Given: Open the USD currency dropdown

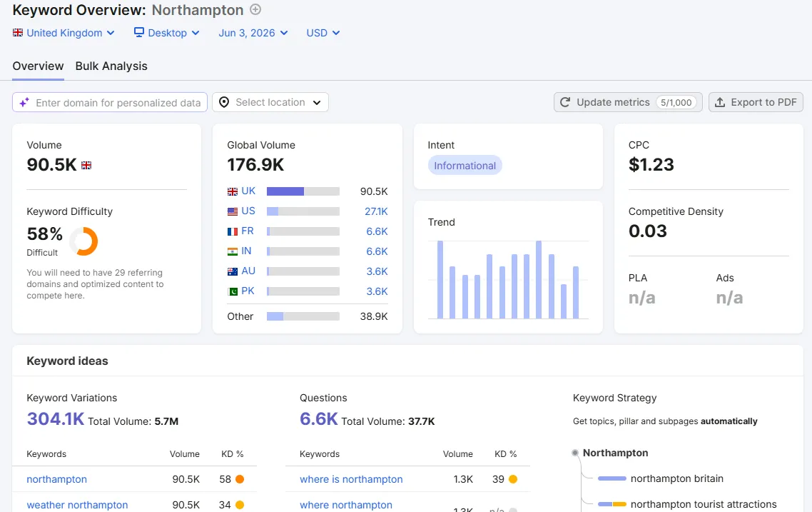Looking at the screenshot, I should [x=323, y=33].
